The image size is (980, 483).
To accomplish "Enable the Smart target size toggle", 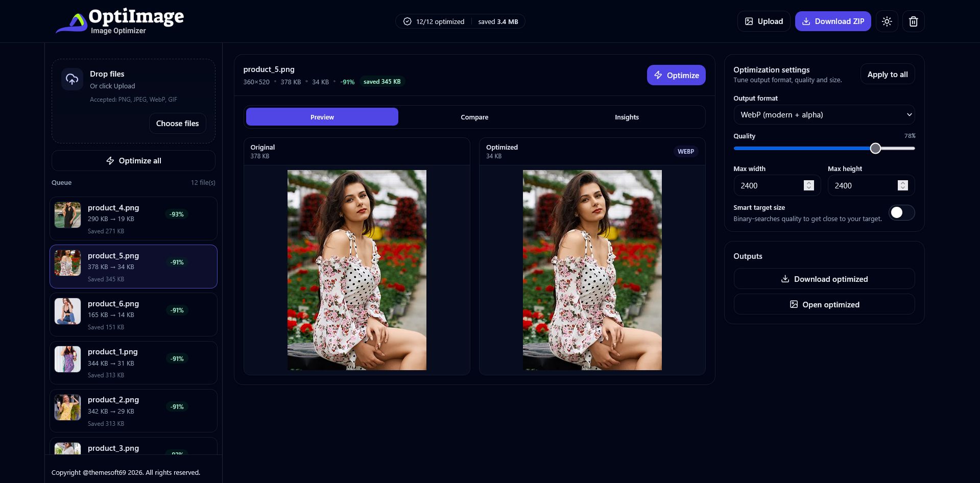I will click(x=901, y=213).
